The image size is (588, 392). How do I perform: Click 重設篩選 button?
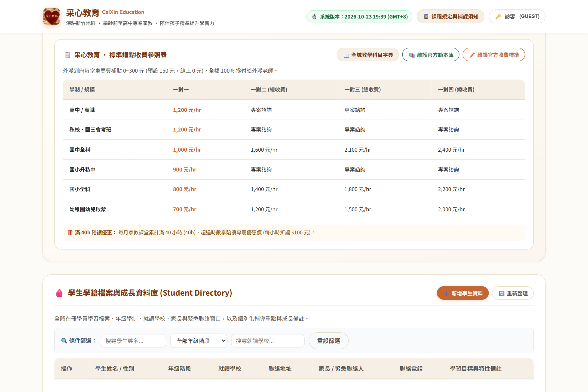click(x=329, y=341)
